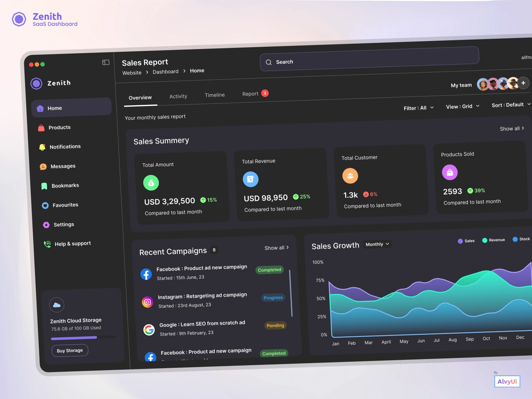Click the Facebook icon of the June campaign
This screenshot has width=532, height=399.
[146, 274]
